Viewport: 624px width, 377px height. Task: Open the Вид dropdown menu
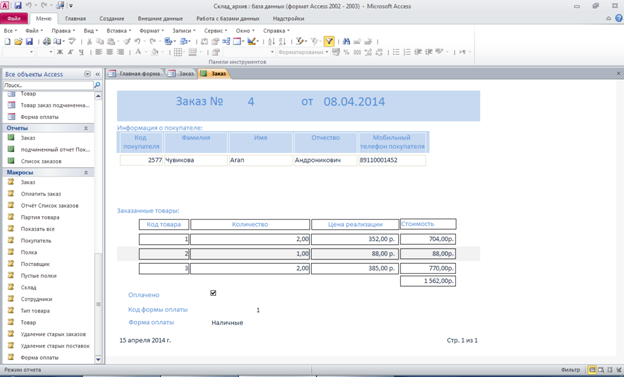(90, 31)
